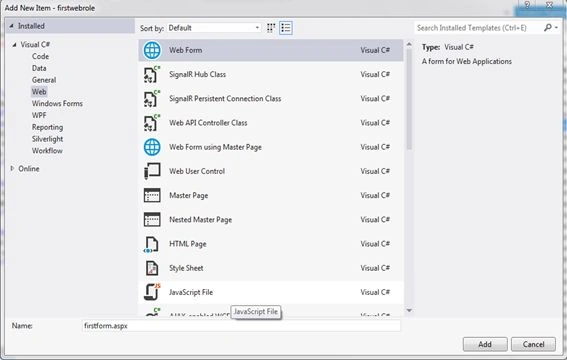Select Web Form using Master Page label
This screenshot has width=567, height=360.
(x=215, y=147)
